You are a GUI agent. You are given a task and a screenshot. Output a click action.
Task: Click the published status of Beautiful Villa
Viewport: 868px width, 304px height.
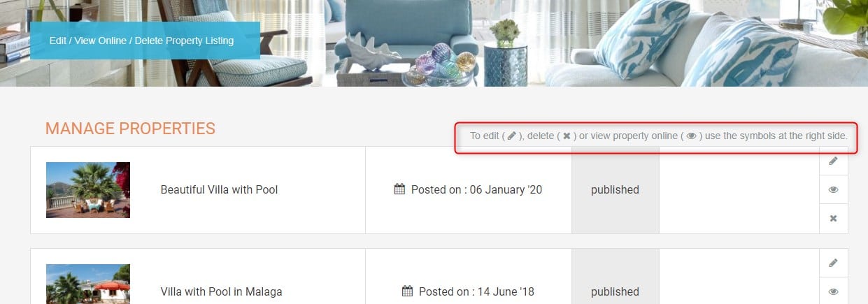[615, 190]
